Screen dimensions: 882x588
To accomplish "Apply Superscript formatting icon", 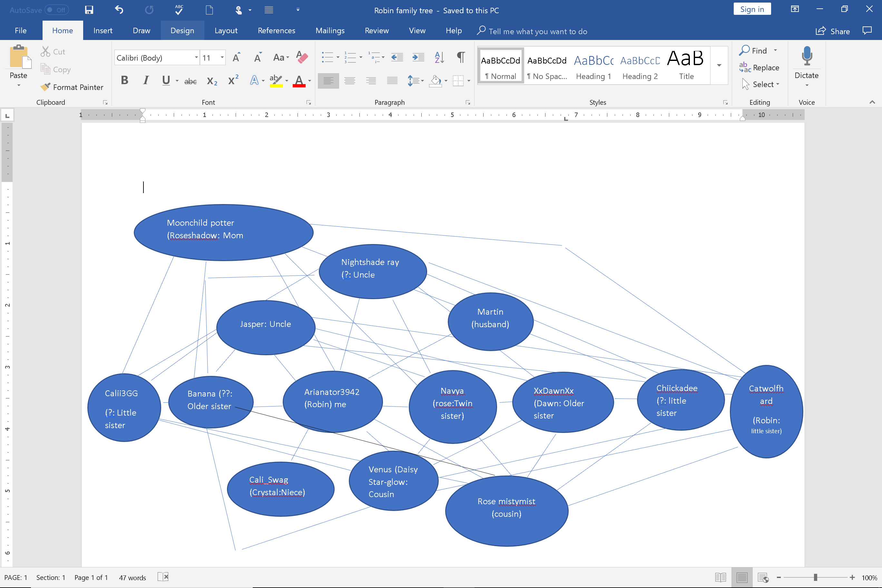I will tap(233, 81).
